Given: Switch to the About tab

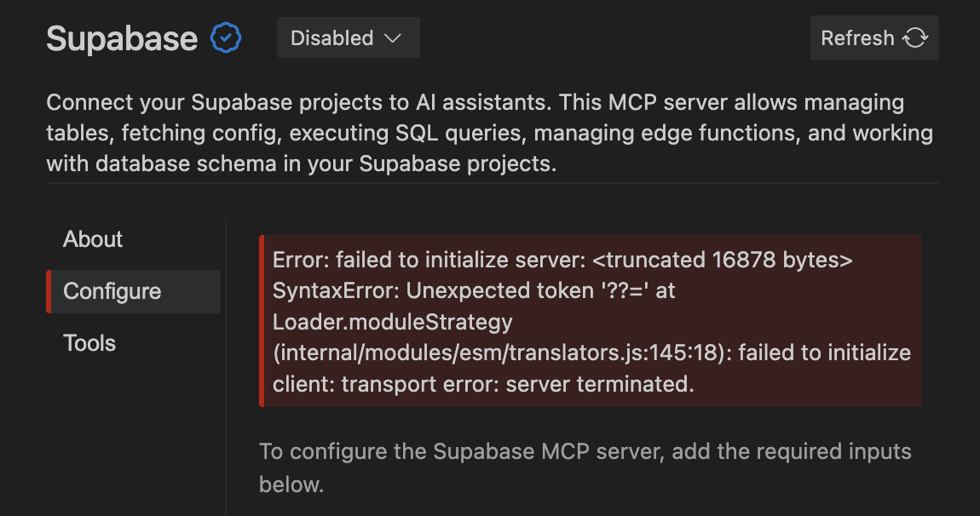Looking at the screenshot, I should point(93,239).
